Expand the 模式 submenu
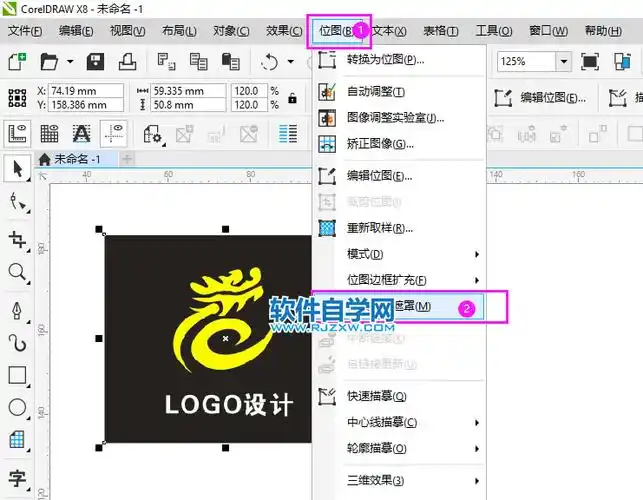The image size is (643, 500). point(400,254)
